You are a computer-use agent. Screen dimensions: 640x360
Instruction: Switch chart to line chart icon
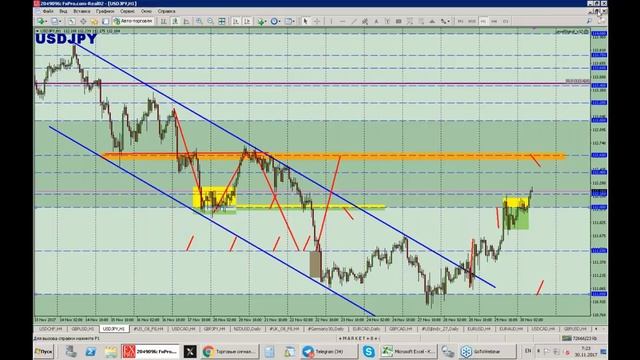tap(186, 21)
